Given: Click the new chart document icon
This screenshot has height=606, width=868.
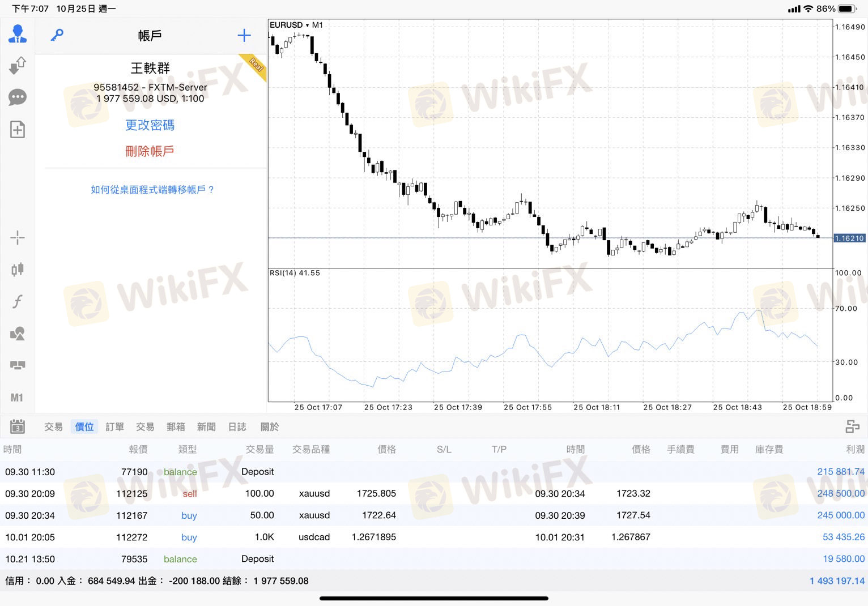Looking at the screenshot, I should click(x=18, y=130).
